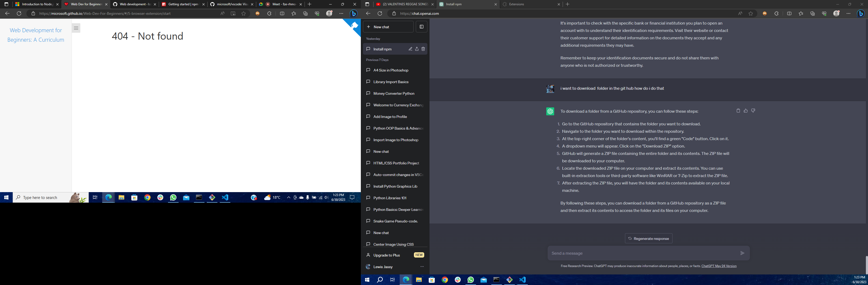Start a New chat in ChatGPT
Image resolution: width=868 pixels, height=285 pixels.
[x=388, y=27]
